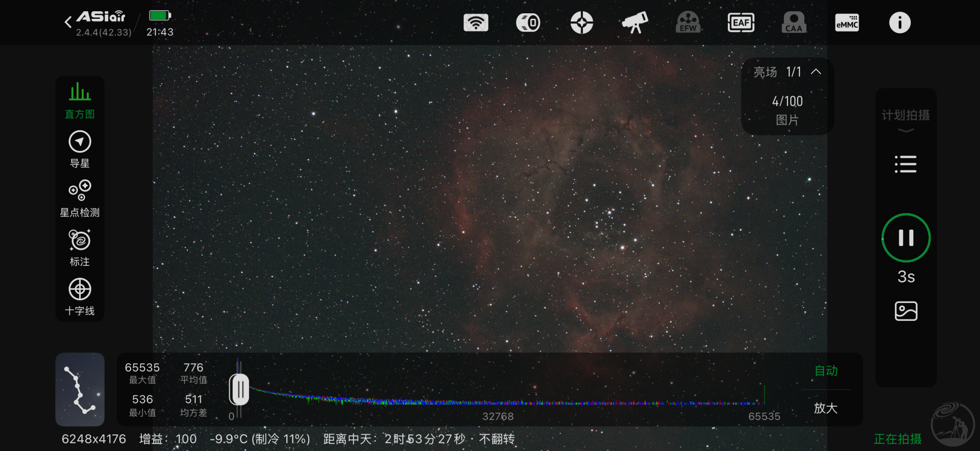Open the main camera settings icon

click(528, 23)
